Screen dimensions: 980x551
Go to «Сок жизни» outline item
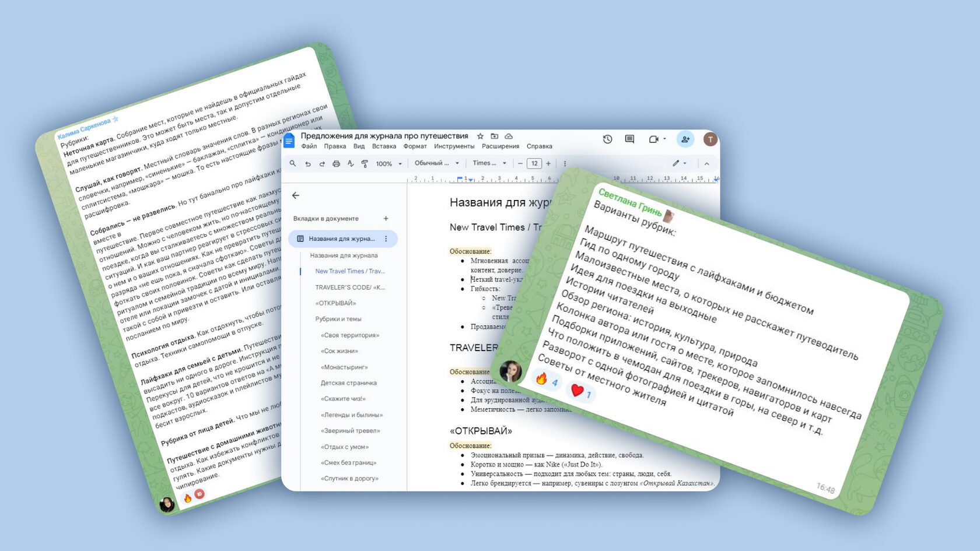339,351
